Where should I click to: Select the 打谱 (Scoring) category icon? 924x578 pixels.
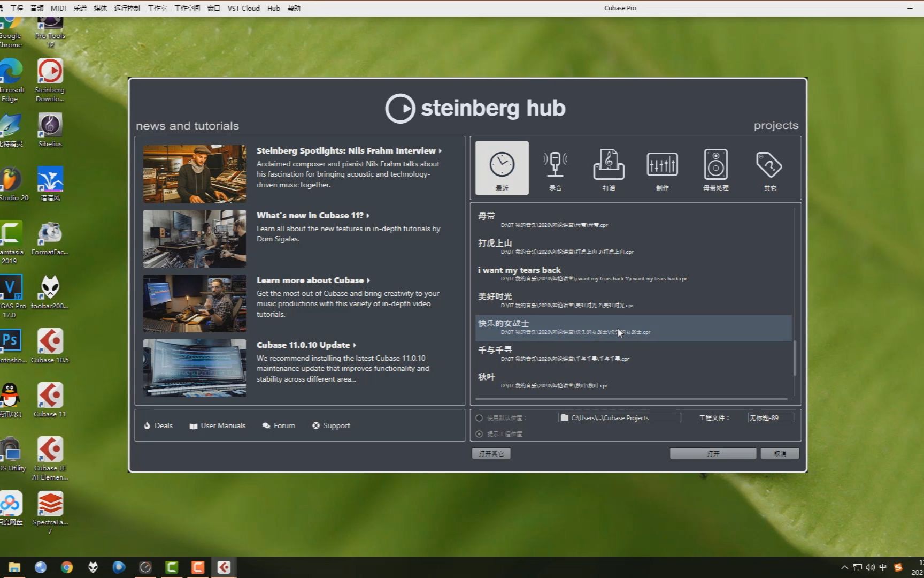pos(609,168)
